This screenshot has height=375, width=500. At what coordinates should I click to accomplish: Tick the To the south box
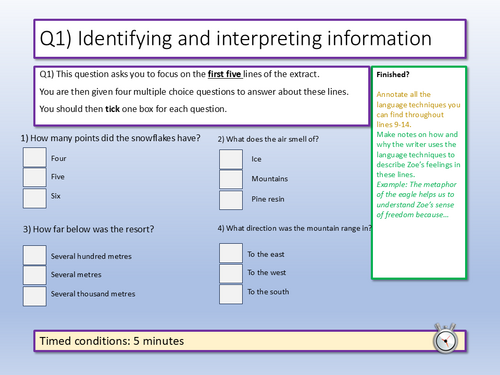(x=231, y=294)
